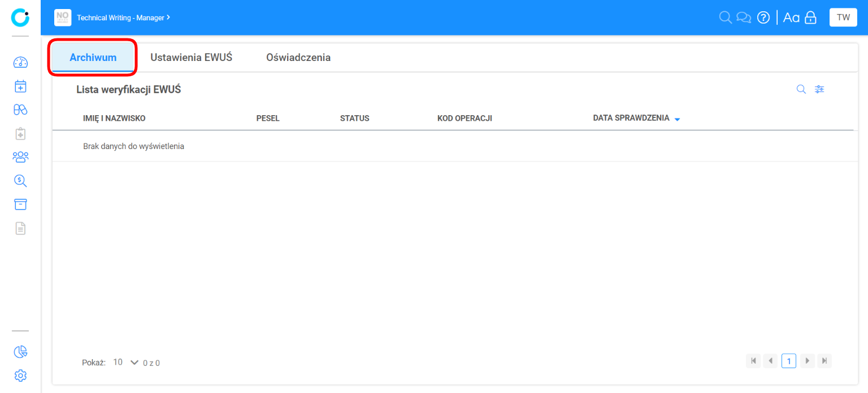Screen dimensions: 868x393
Task: Click the NO organization logo thumbnail
Action: coord(63,18)
